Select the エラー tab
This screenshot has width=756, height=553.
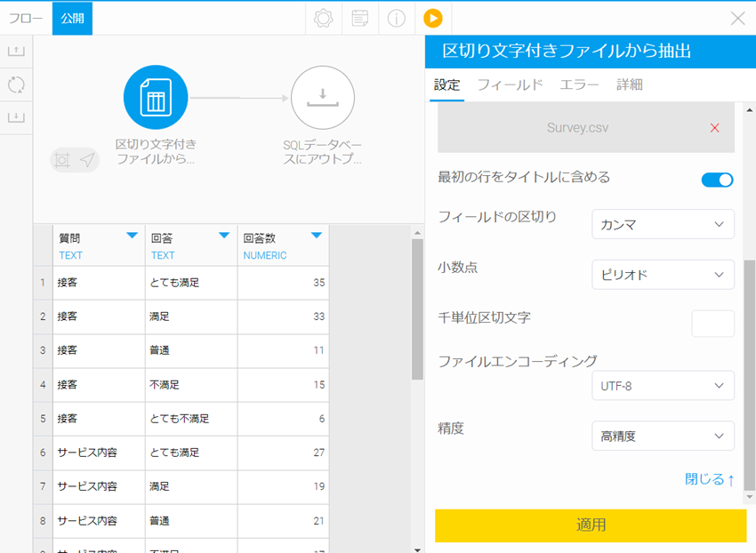[x=579, y=84]
